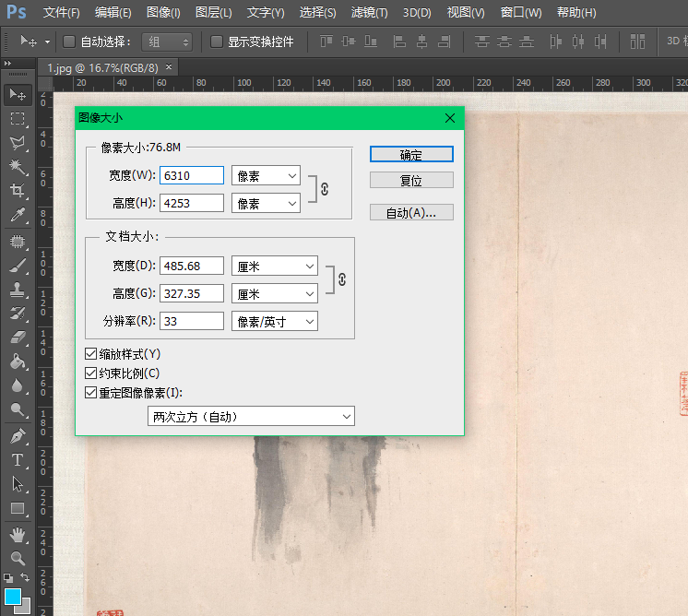Click align top edges icon
688x616 pixels.
point(326,41)
